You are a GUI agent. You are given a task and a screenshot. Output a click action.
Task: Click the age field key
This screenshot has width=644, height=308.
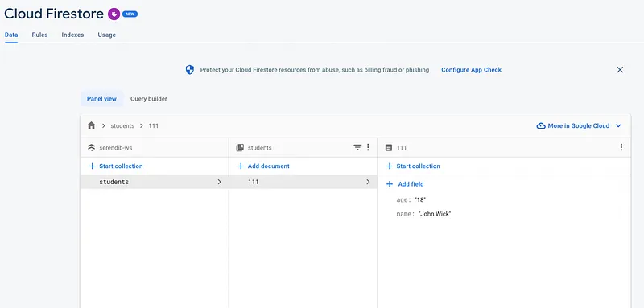point(404,200)
